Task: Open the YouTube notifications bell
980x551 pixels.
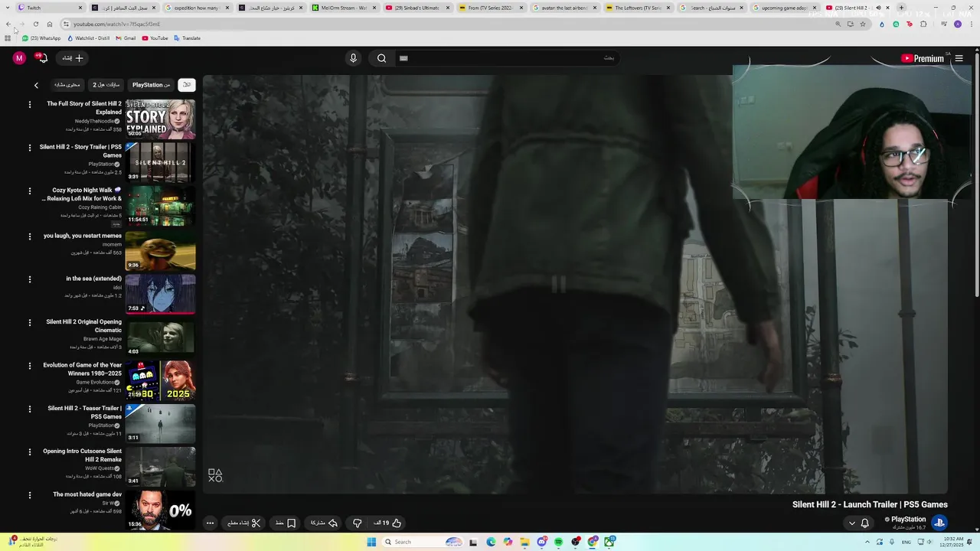Action: 42,57
